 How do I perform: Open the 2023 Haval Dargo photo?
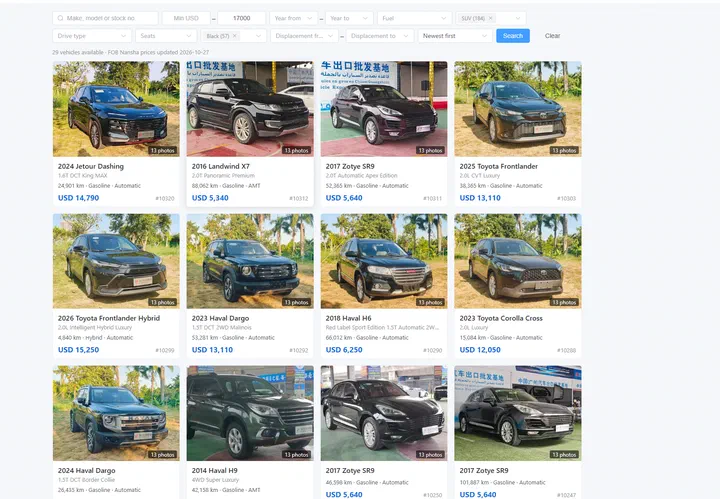click(250, 261)
